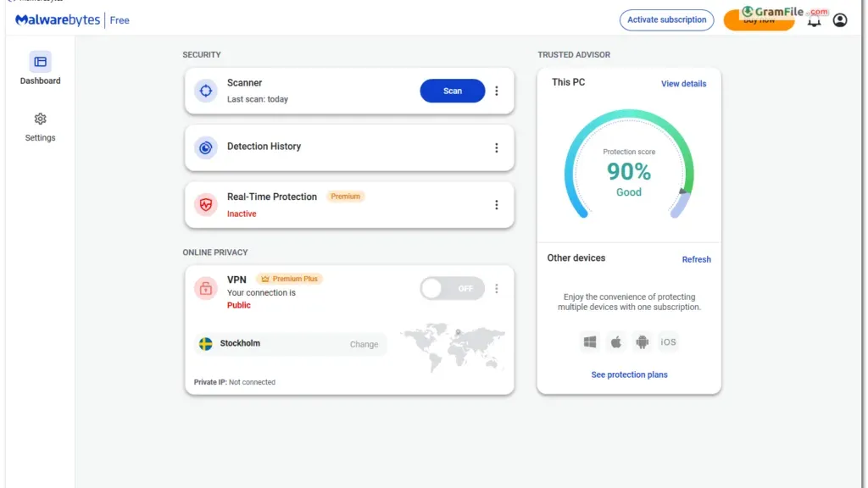
Task: Click the Free edition label
Action: [120, 20]
